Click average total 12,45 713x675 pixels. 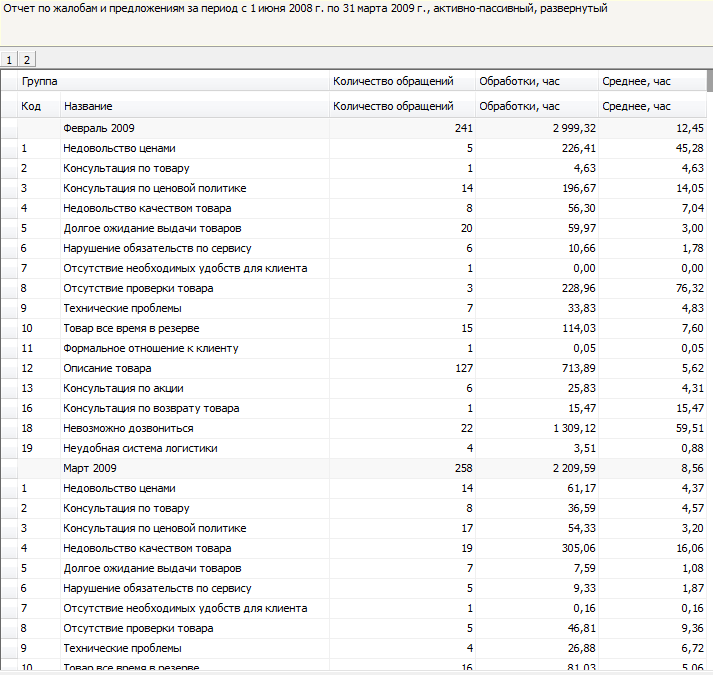tap(690, 128)
